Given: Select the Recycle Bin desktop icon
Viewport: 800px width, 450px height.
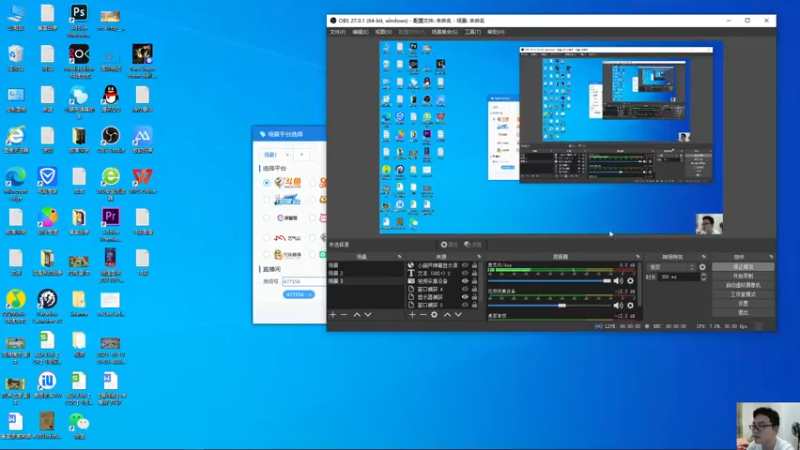Looking at the screenshot, I should point(16,58).
